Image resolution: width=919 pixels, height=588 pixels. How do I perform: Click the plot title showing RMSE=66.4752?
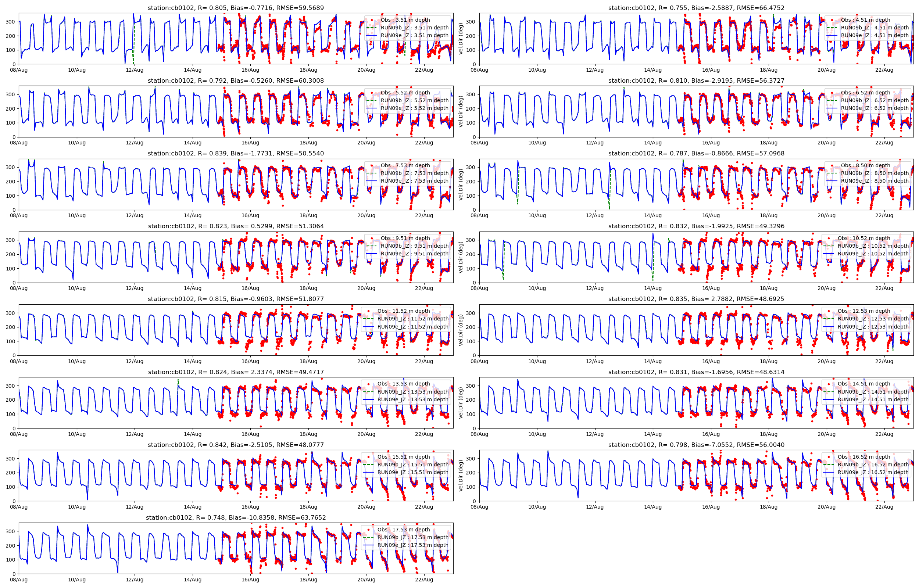696,8
